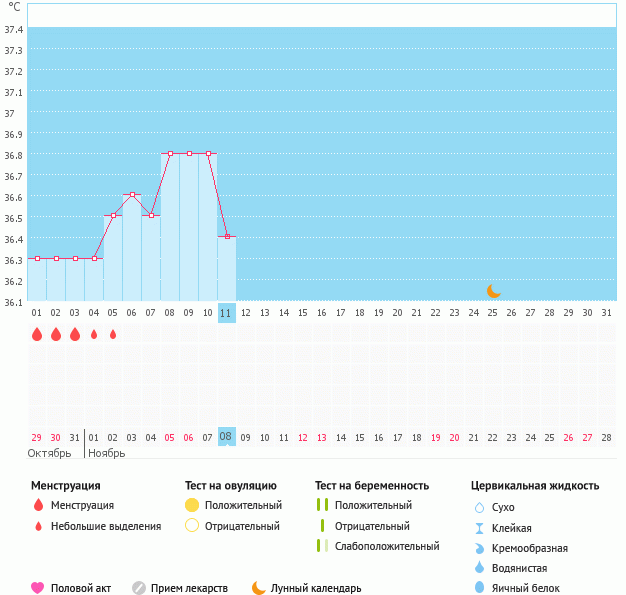
Task: Click the Небольшие выделения legend label
Action: coord(105,526)
